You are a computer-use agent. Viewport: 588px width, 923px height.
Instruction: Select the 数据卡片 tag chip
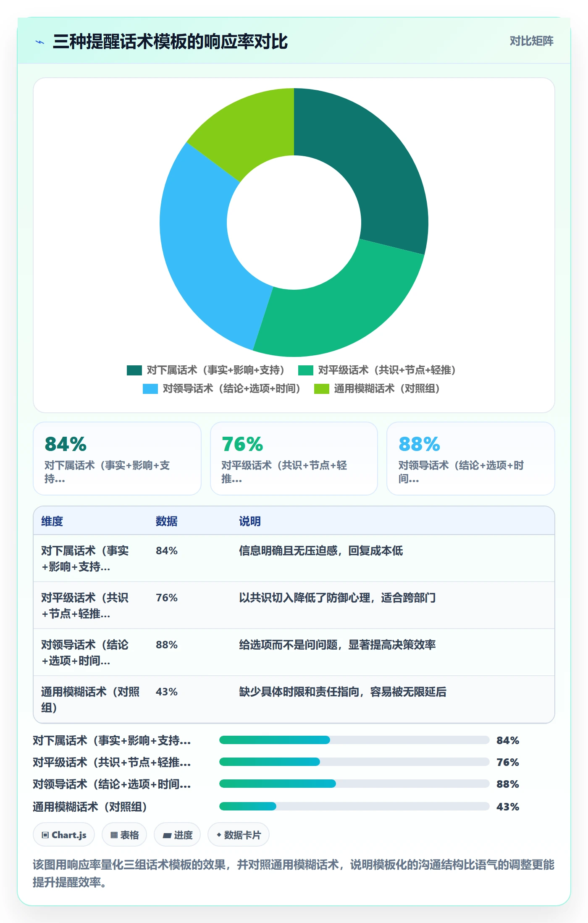[239, 835]
